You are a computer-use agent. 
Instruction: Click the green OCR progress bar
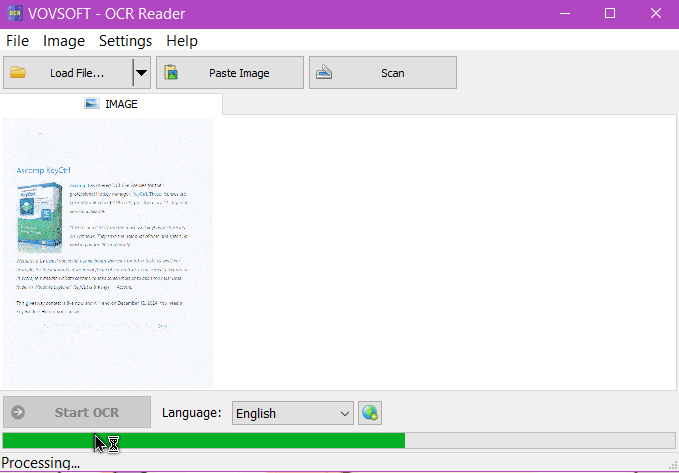pyautogui.click(x=339, y=441)
